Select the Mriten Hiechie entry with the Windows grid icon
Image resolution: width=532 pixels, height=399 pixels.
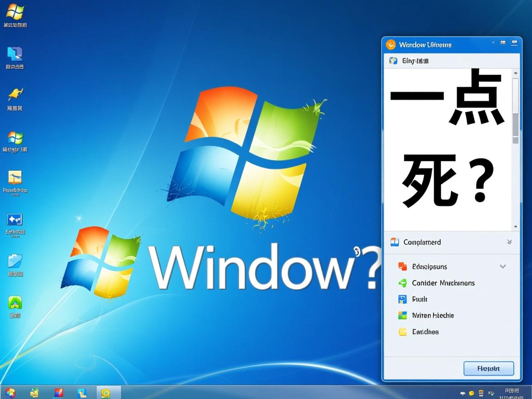pyautogui.click(x=434, y=315)
